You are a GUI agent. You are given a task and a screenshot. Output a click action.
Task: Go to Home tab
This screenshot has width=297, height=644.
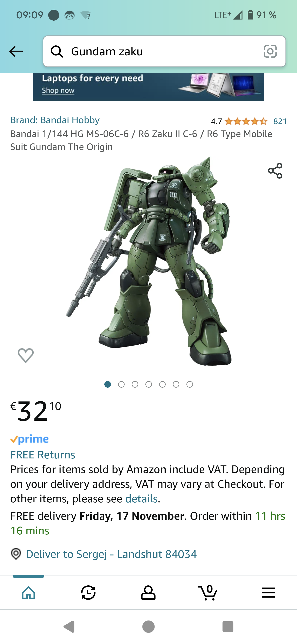coord(28,592)
